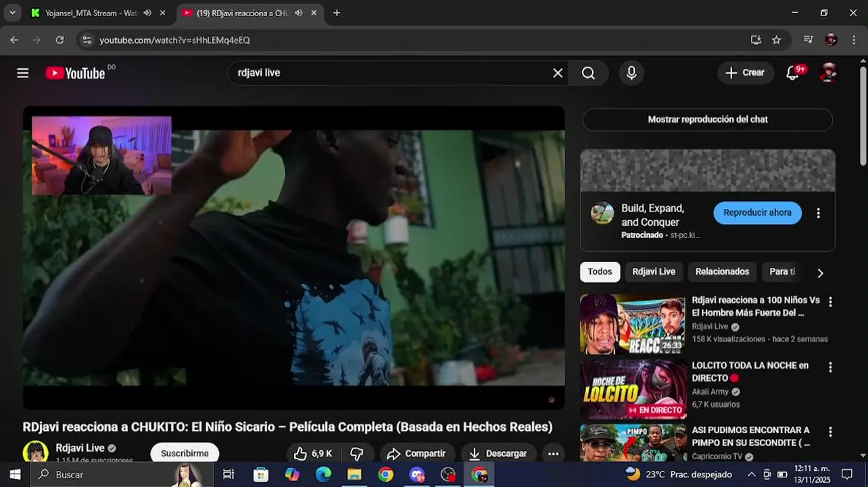The image size is (868, 487).
Task: Filter by Para ti chip
Action: click(782, 272)
